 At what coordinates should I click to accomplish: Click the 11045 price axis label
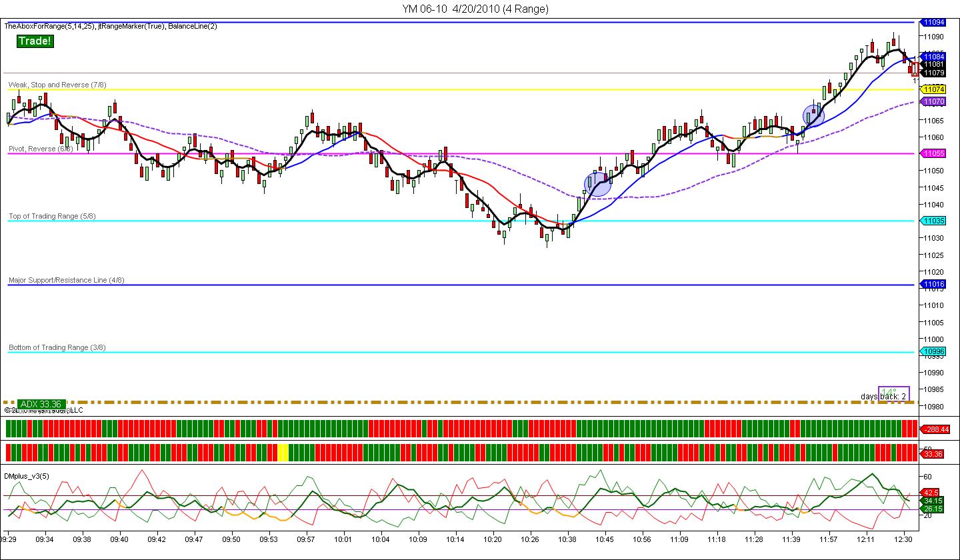tap(933, 187)
